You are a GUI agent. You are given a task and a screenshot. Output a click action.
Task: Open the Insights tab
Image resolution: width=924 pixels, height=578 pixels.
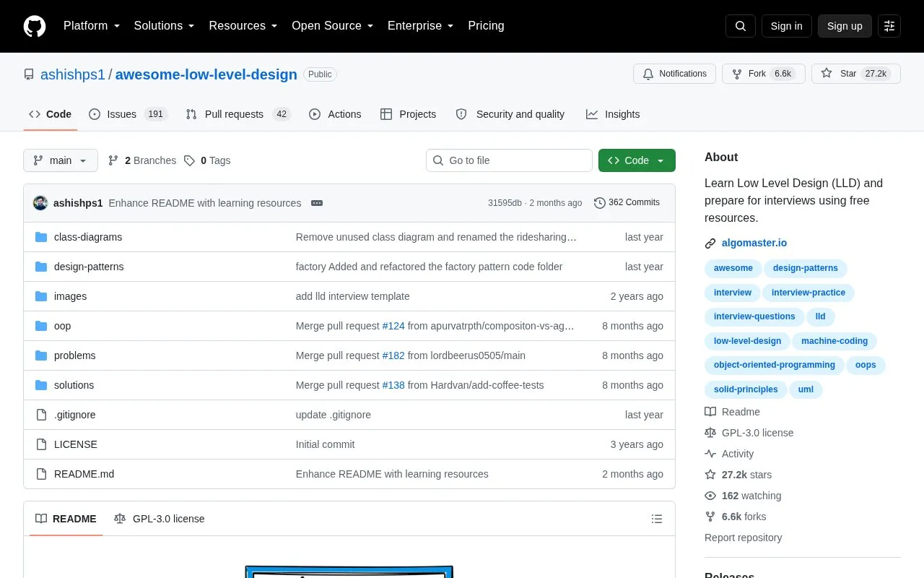click(613, 114)
